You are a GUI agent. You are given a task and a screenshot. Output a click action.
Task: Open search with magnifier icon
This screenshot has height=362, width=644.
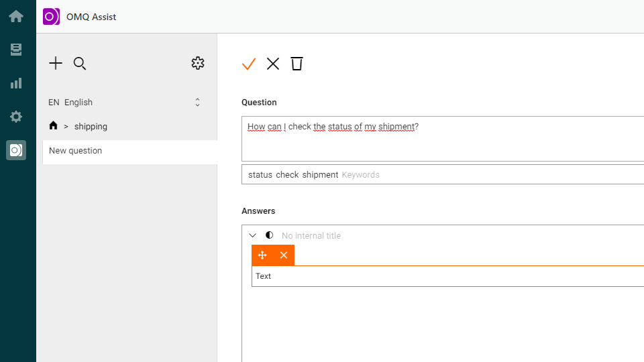point(80,64)
